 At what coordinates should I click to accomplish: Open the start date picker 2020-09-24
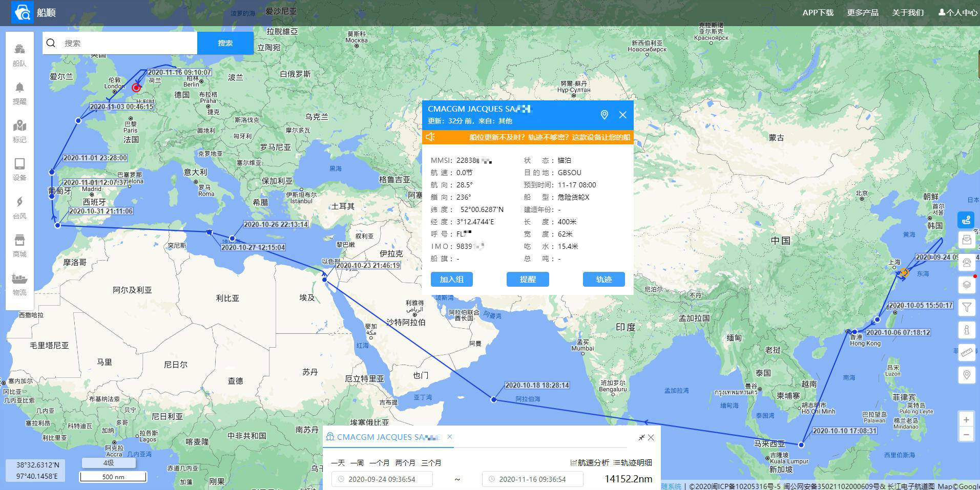click(x=382, y=479)
